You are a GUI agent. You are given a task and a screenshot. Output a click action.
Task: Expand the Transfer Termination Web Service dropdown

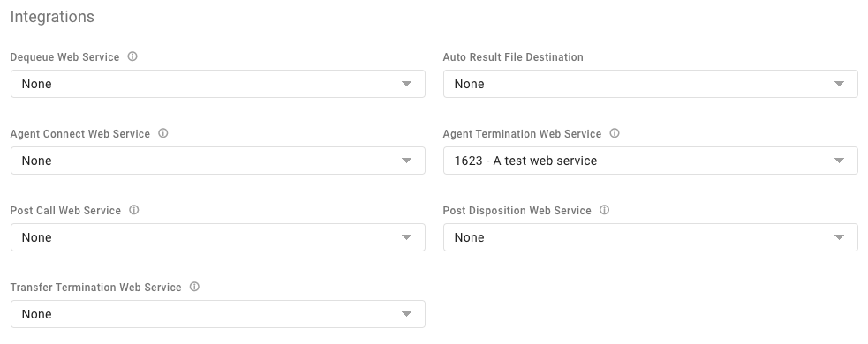(218, 314)
